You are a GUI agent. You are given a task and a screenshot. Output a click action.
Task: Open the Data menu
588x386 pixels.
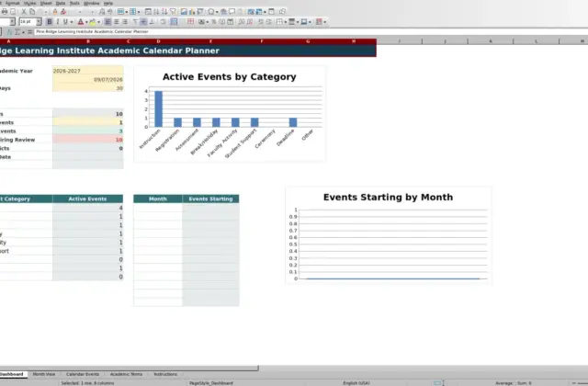(x=61, y=3)
